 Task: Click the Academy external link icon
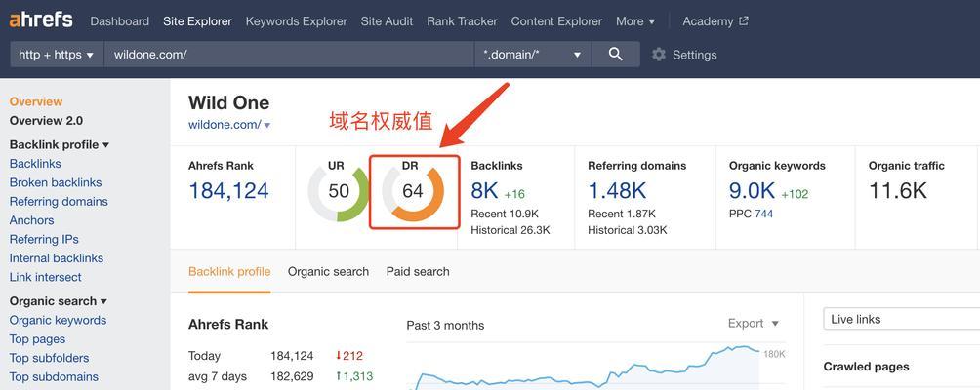[744, 20]
